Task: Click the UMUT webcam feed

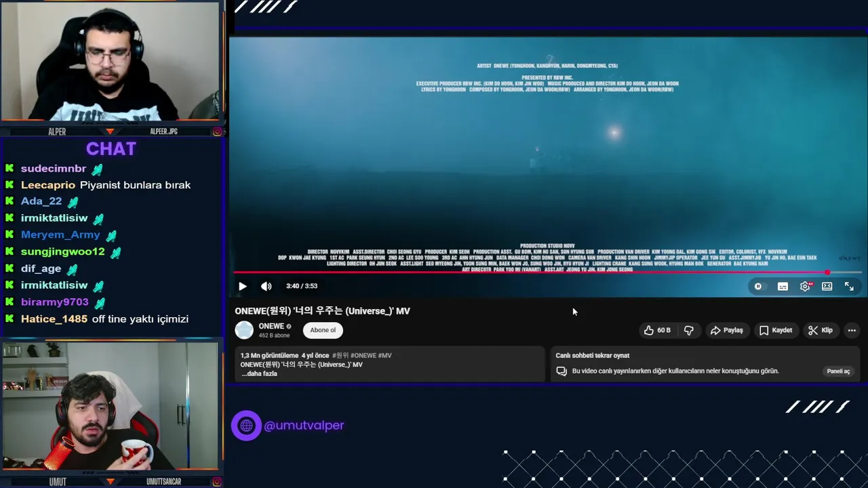Action: [x=110, y=405]
